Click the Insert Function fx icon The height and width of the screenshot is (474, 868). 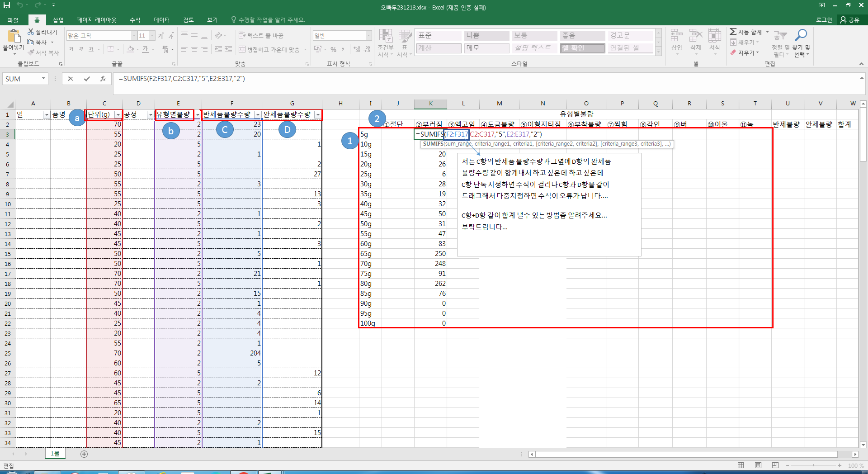pos(103,79)
